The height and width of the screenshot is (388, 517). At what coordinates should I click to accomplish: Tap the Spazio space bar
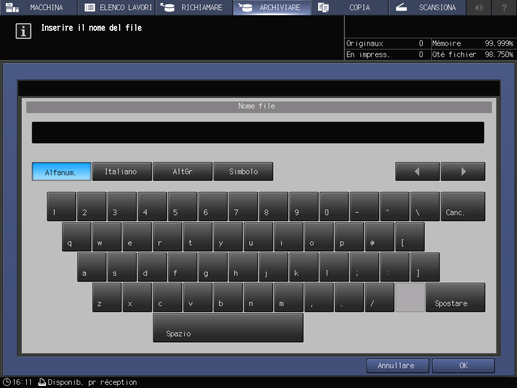pos(228,328)
